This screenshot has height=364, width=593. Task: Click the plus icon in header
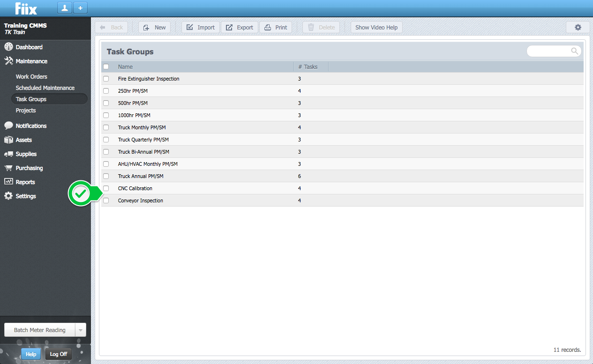[x=80, y=8]
